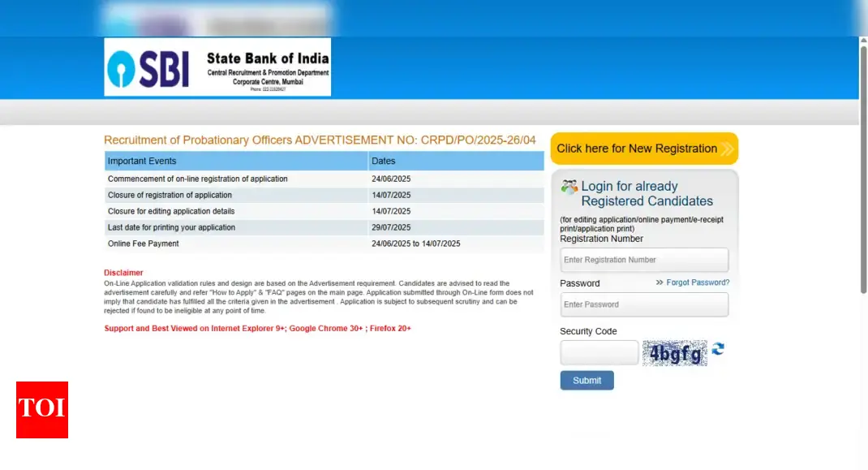This screenshot has height=470, width=868.
Task: Click the Online Fee Payment row label
Action: click(x=144, y=244)
